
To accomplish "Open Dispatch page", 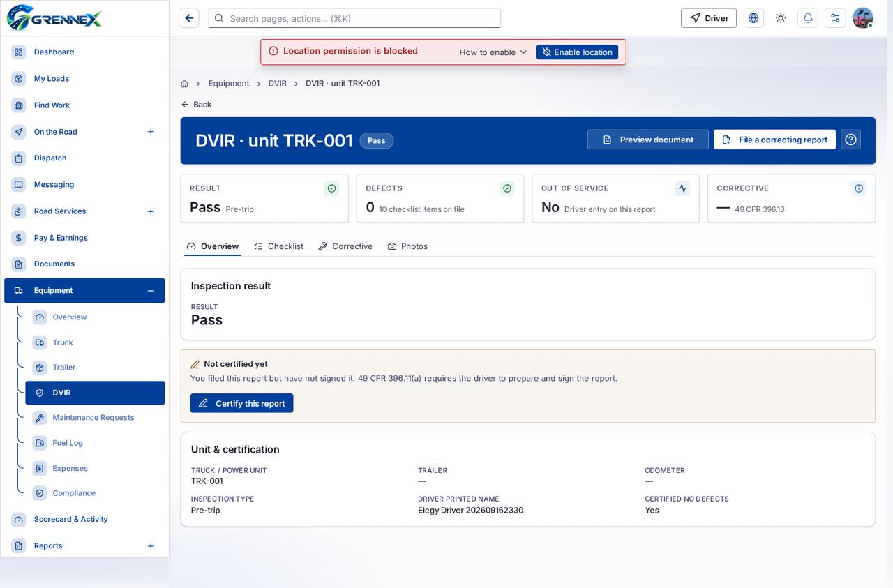I will click(84, 158).
